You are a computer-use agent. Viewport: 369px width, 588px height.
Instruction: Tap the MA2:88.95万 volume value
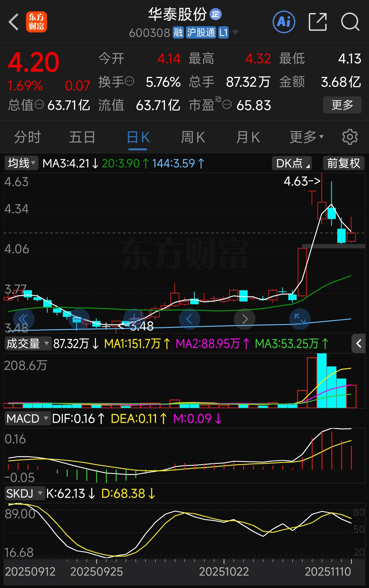(213, 344)
